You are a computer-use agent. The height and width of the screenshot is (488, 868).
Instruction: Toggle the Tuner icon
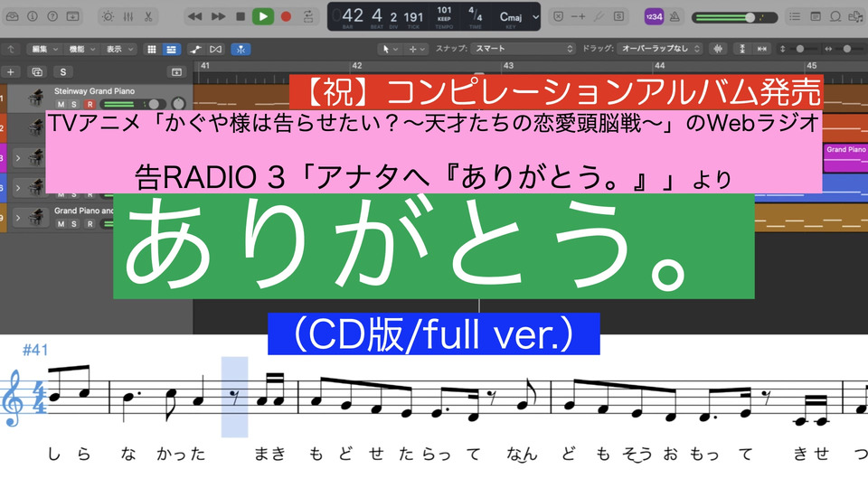pyautogui.click(x=599, y=16)
